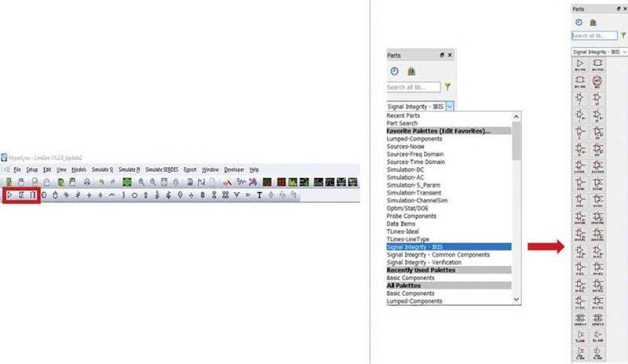Open the Help menu
Screen dimensions: 628x364
click(254, 169)
